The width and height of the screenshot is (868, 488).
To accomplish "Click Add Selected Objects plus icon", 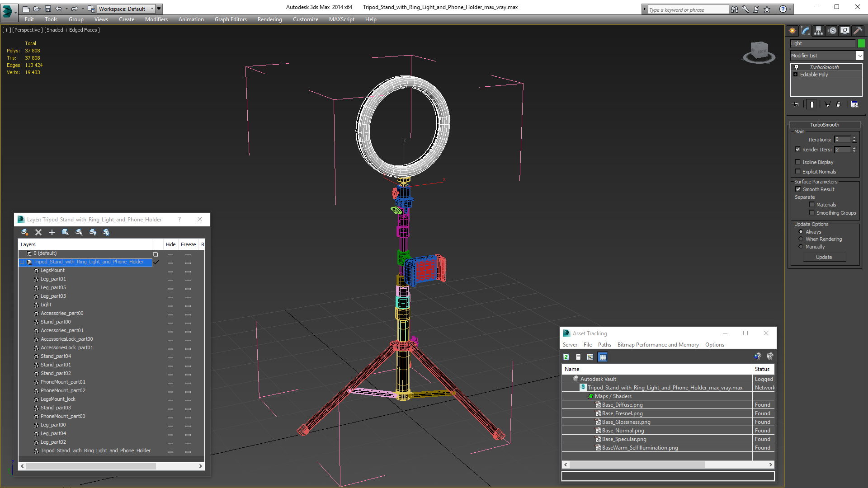I will coord(52,232).
